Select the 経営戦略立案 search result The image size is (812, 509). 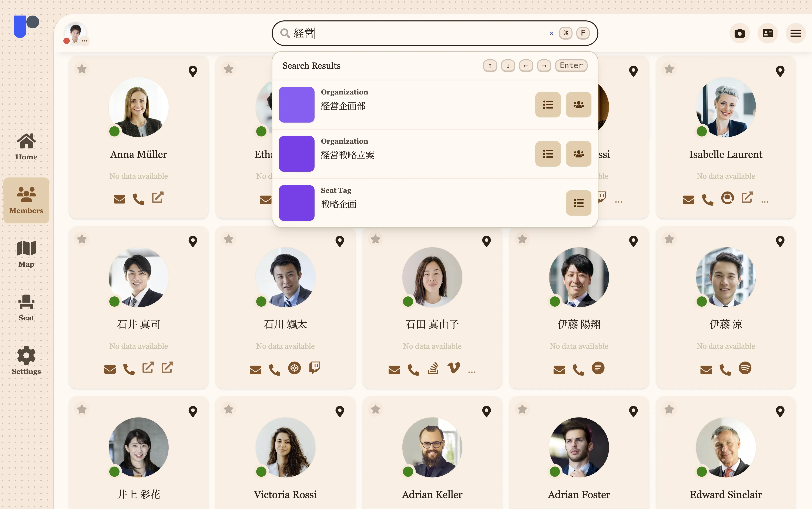[x=434, y=154]
